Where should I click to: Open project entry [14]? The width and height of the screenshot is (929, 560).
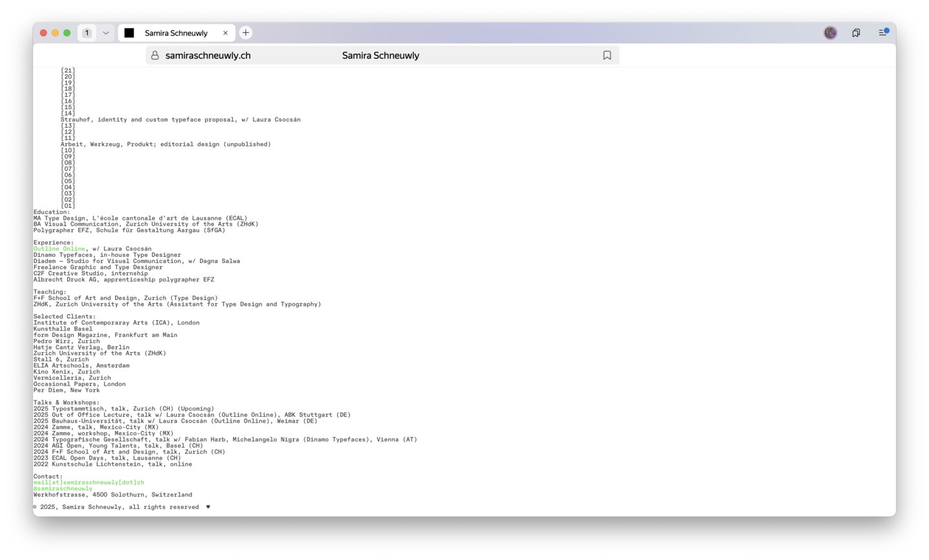(x=68, y=114)
